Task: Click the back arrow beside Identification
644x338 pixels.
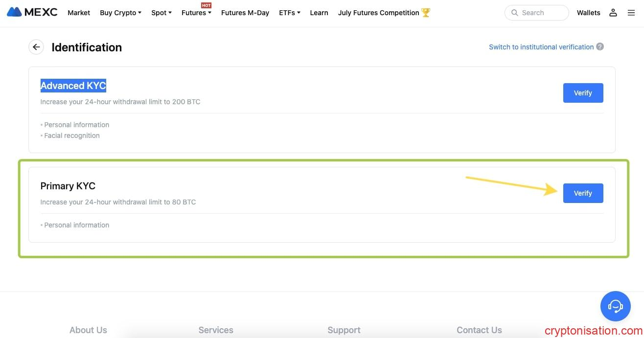Action: point(36,47)
